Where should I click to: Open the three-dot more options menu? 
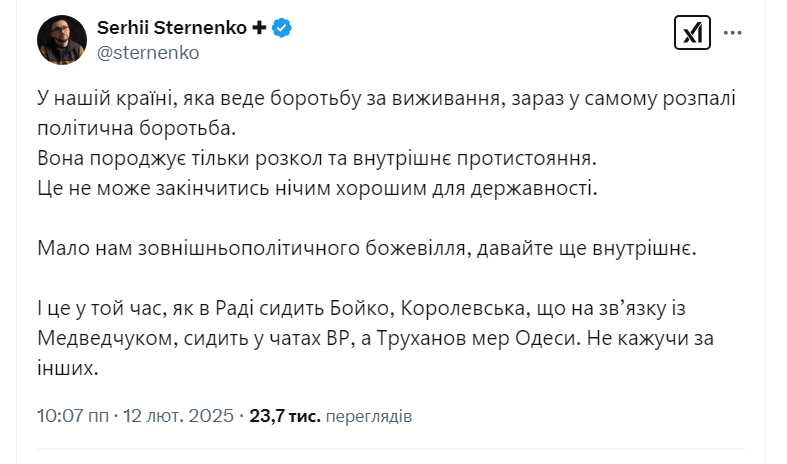[x=733, y=33]
